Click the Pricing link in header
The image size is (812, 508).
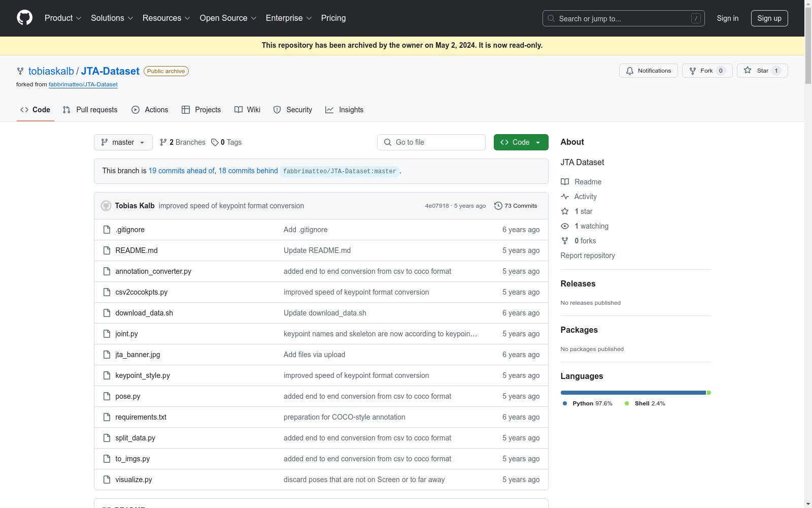click(333, 18)
